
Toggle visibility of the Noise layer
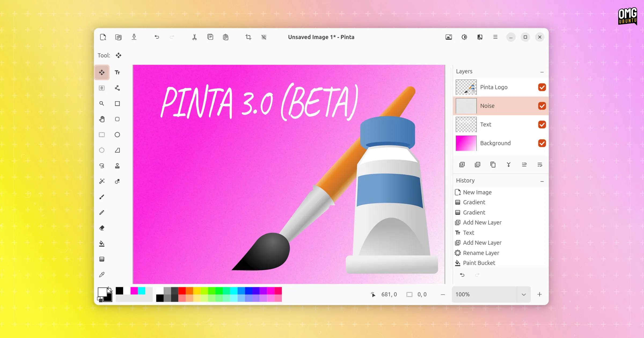tap(542, 106)
